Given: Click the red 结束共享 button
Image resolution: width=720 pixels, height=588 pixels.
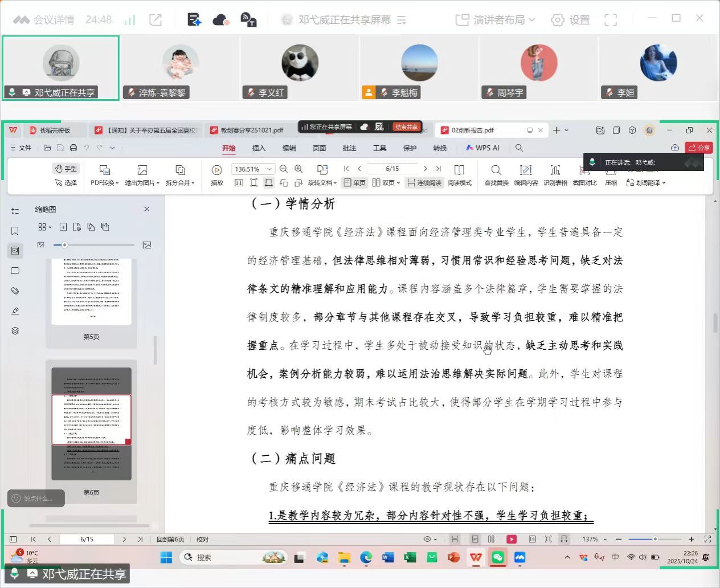Looking at the screenshot, I should (406, 127).
